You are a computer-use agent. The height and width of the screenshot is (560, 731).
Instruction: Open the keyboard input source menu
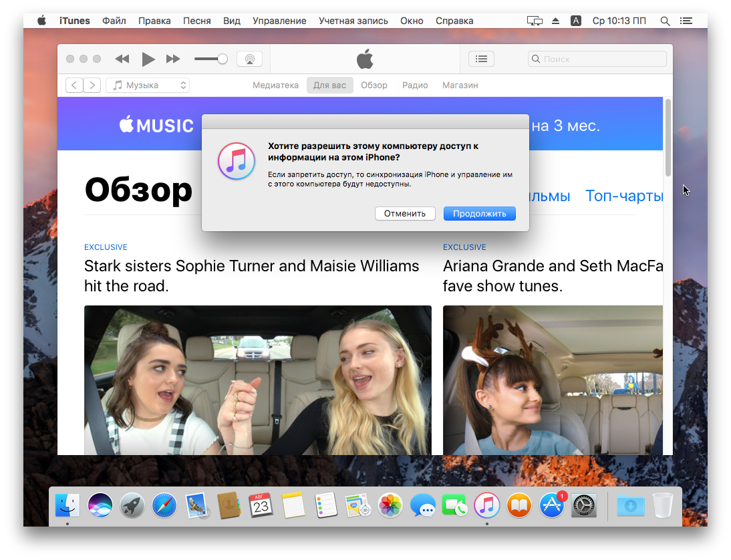coord(576,21)
